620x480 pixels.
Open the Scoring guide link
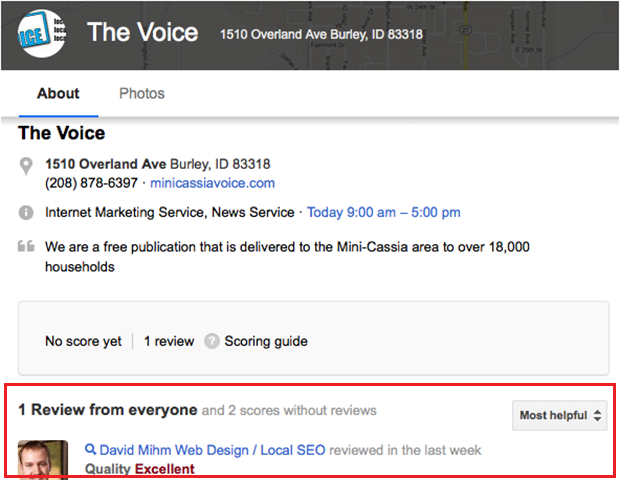coord(266,341)
